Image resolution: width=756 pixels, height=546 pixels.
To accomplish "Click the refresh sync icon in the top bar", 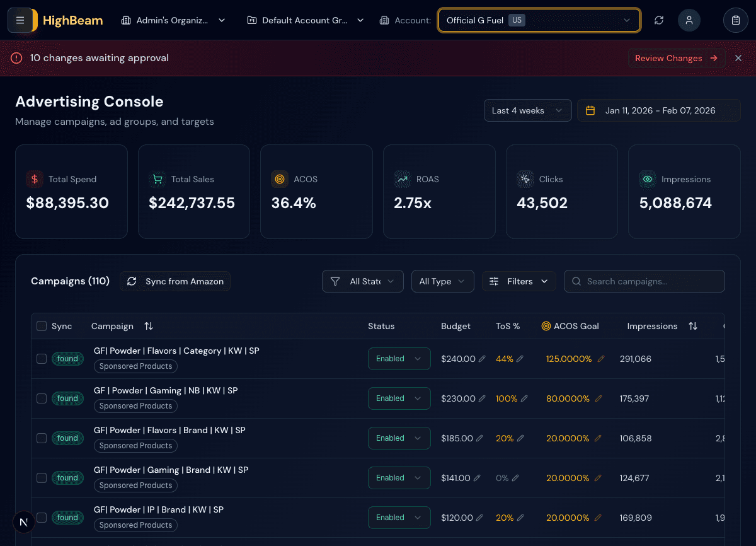I will pyautogui.click(x=658, y=20).
